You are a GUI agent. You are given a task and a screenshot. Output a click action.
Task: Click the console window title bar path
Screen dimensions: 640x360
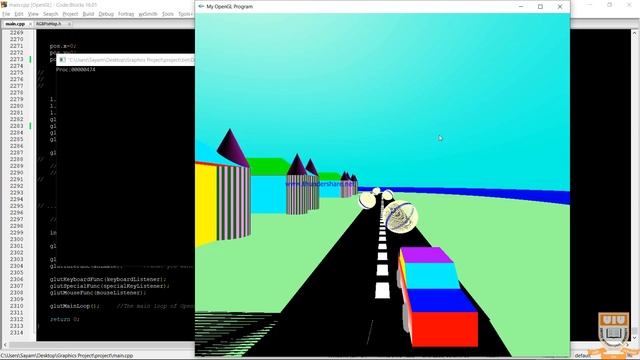(131, 60)
